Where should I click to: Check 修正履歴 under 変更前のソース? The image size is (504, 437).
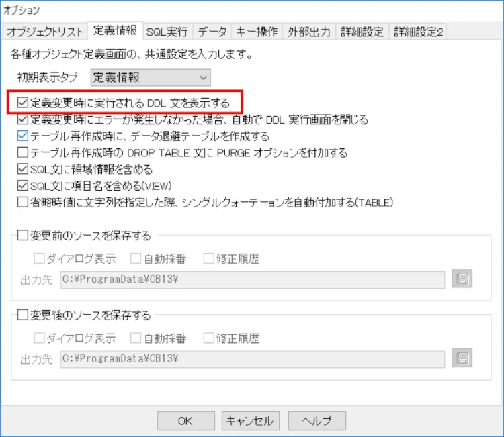(209, 258)
